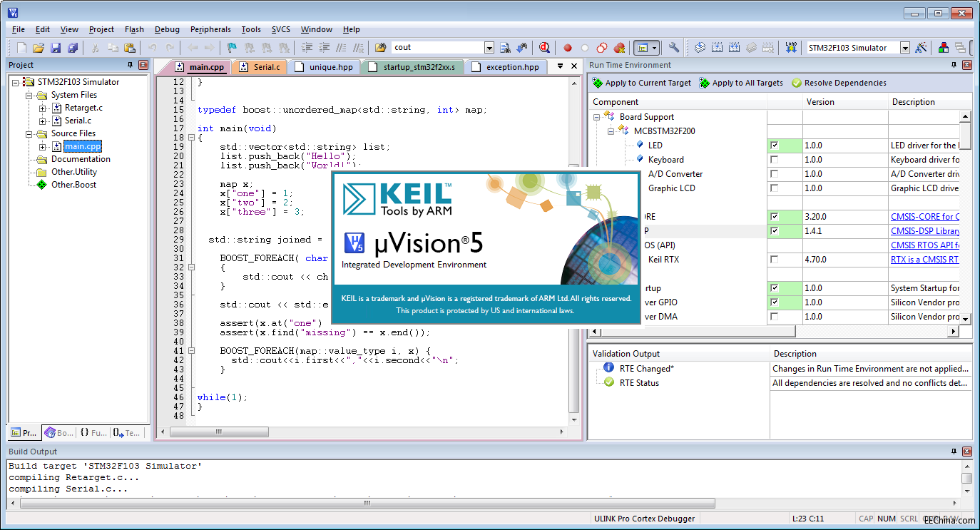Start the debug session using magnifier d icon
The height and width of the screenshot is (530, 980).
[545, 48]
